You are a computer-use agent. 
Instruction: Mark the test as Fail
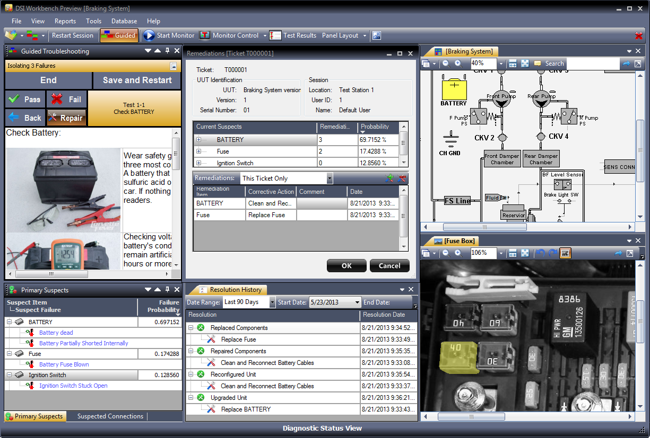pos(67,99)
